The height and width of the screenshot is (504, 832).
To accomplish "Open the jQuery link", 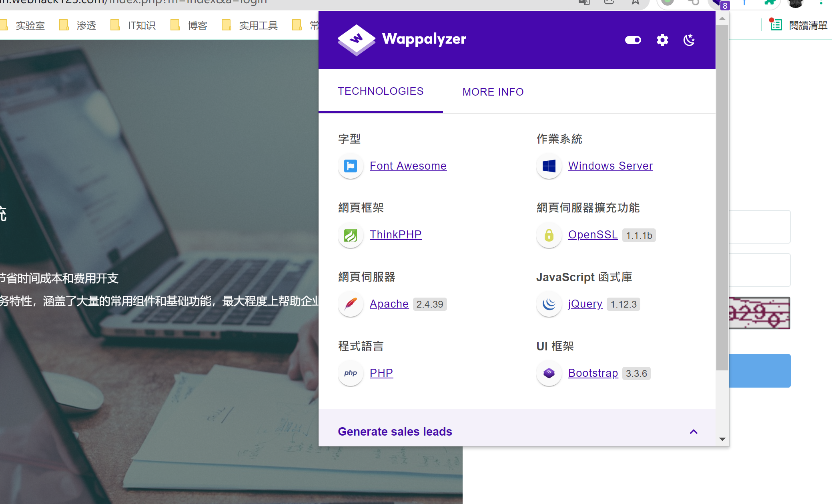I will point(585,304).
